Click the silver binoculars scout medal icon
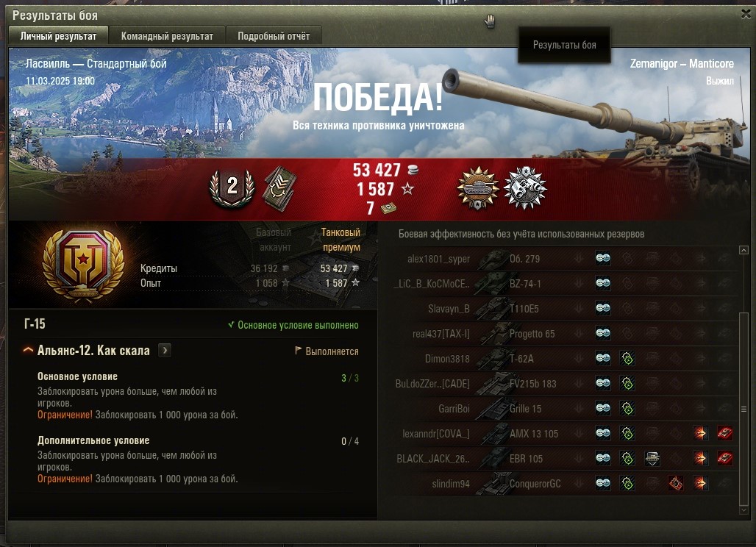Image resolution: width=756 pixels, height=547 pixels. [525, 188]
